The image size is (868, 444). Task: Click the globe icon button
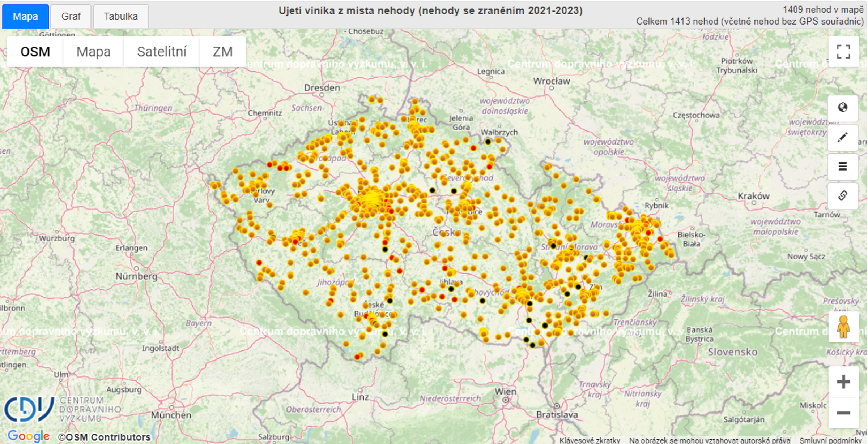[x=842, y=108]
